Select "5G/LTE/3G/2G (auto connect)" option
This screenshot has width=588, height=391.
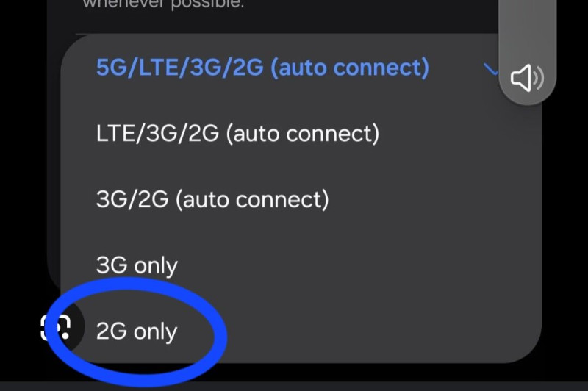click(262, 68)
